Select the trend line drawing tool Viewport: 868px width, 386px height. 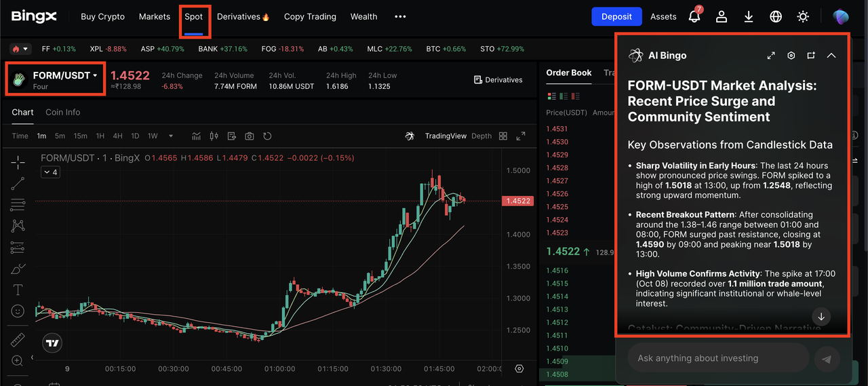click(18, 183)
